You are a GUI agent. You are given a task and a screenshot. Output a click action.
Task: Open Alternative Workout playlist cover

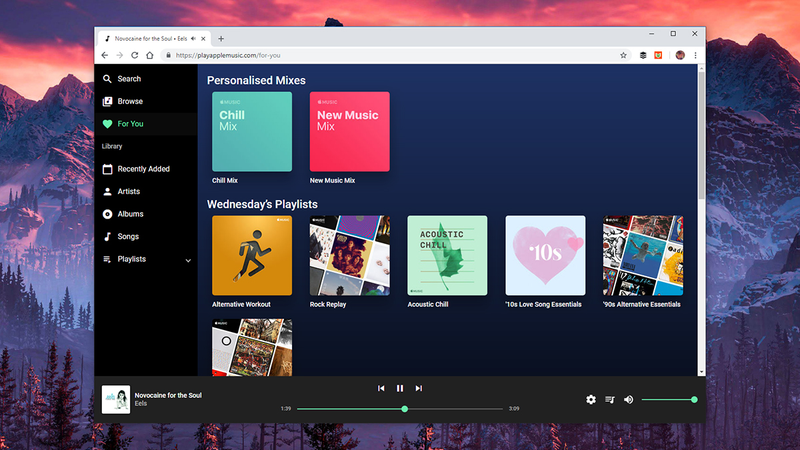tap(252, 256)
